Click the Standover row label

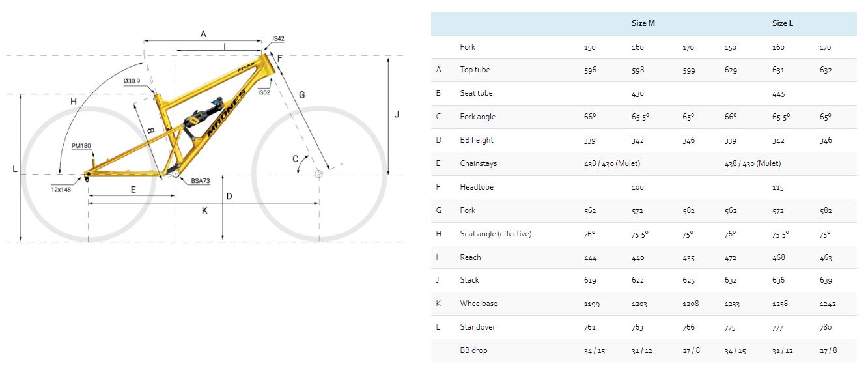[x=477, y=327]
